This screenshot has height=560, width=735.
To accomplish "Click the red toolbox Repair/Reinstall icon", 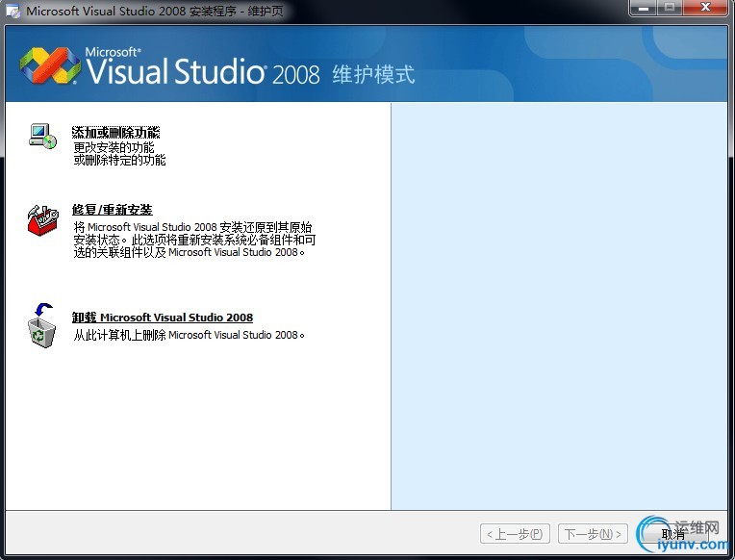I will click(x=42, y=220).
